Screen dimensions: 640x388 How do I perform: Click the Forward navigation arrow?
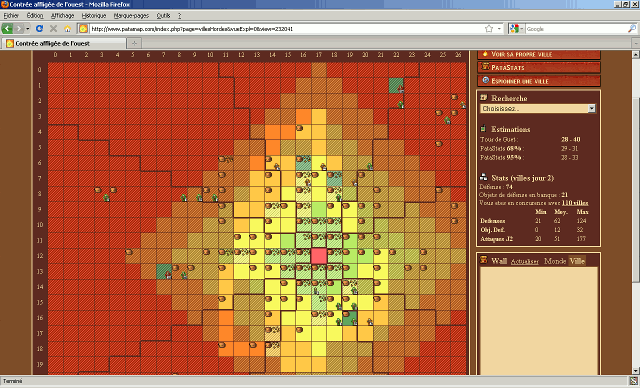tap(18, 29)
